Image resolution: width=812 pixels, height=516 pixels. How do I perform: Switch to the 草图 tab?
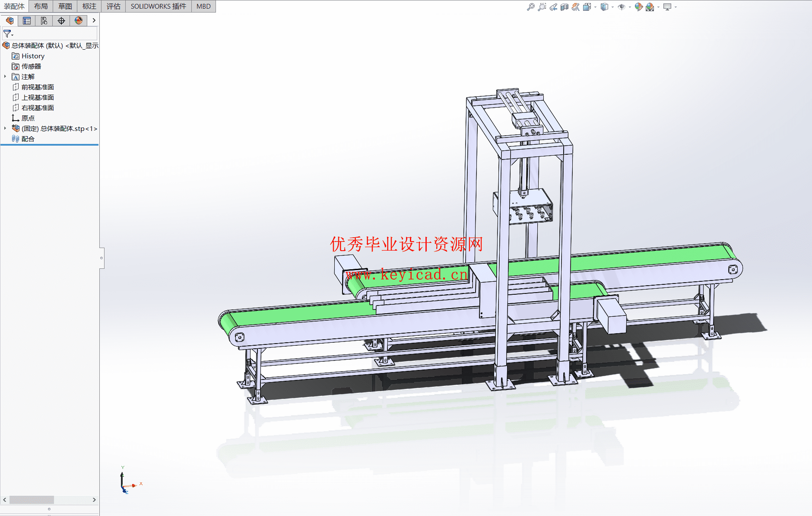(65, 6)
